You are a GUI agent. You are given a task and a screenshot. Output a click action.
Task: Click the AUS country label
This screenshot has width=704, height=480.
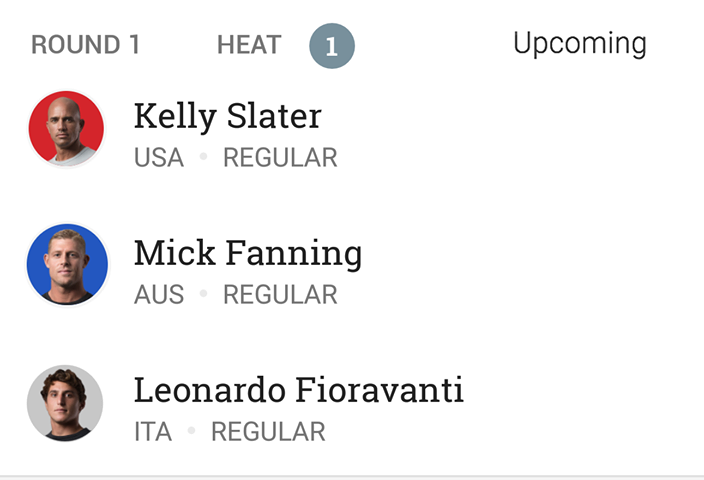point(159,295)
